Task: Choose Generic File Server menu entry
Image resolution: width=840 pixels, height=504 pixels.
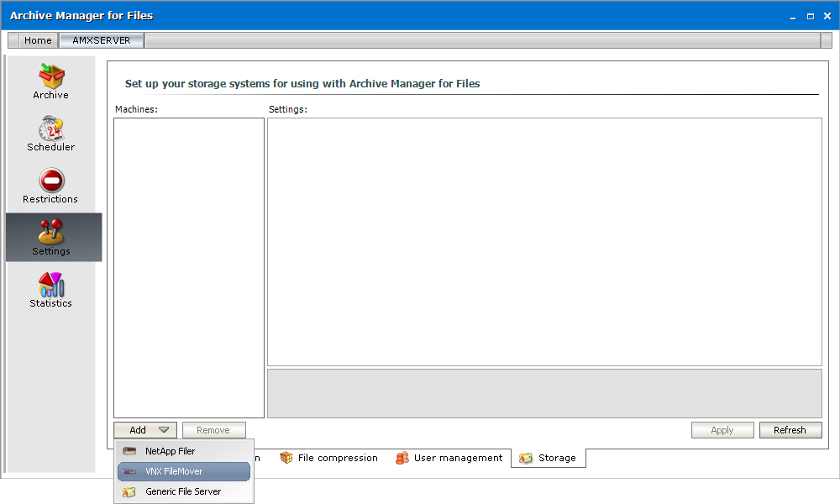Action: [x=184, y=491]
